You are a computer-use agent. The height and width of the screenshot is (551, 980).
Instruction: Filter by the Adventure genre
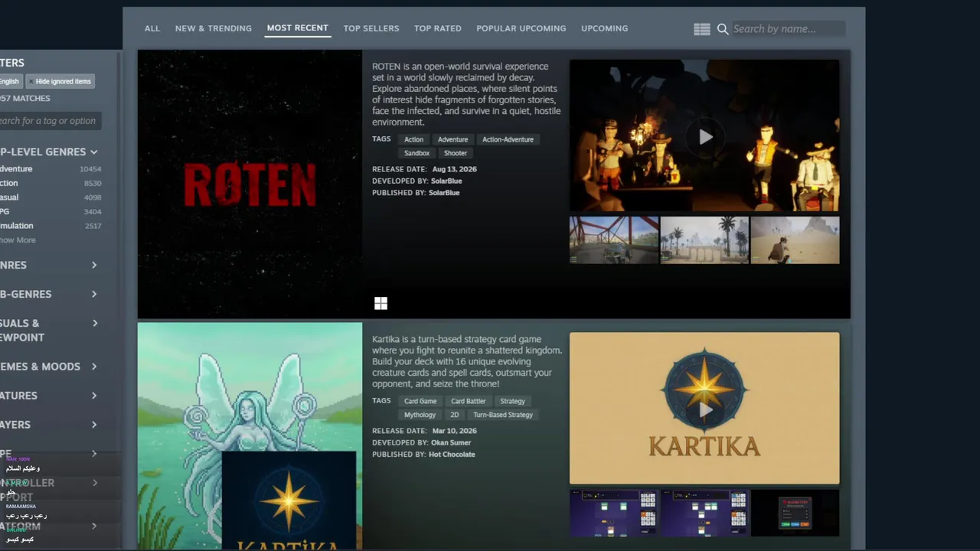click(51, 169)
